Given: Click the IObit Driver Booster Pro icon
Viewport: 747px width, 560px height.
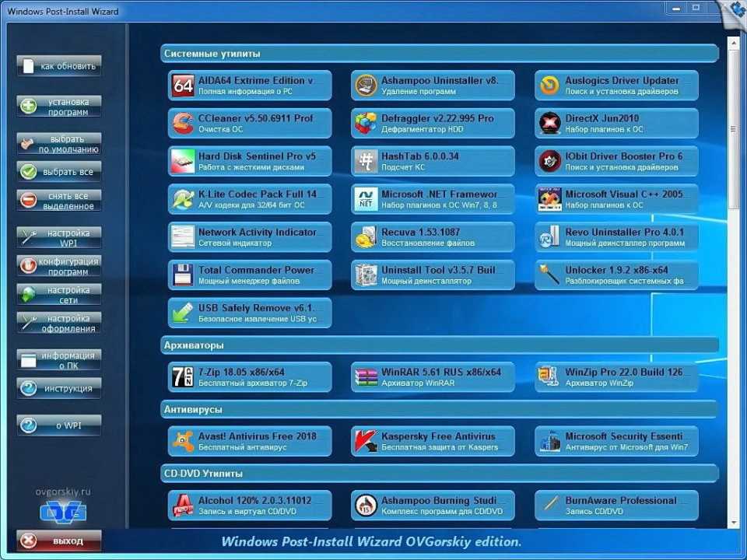Looking at the screenshot, I should pos(549,162).
